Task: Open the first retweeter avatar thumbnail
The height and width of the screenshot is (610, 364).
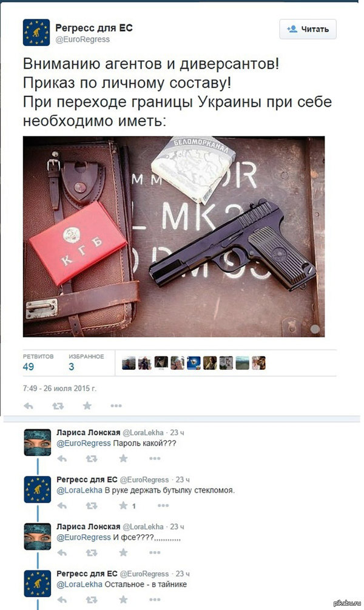Action: tap(129, 363)
